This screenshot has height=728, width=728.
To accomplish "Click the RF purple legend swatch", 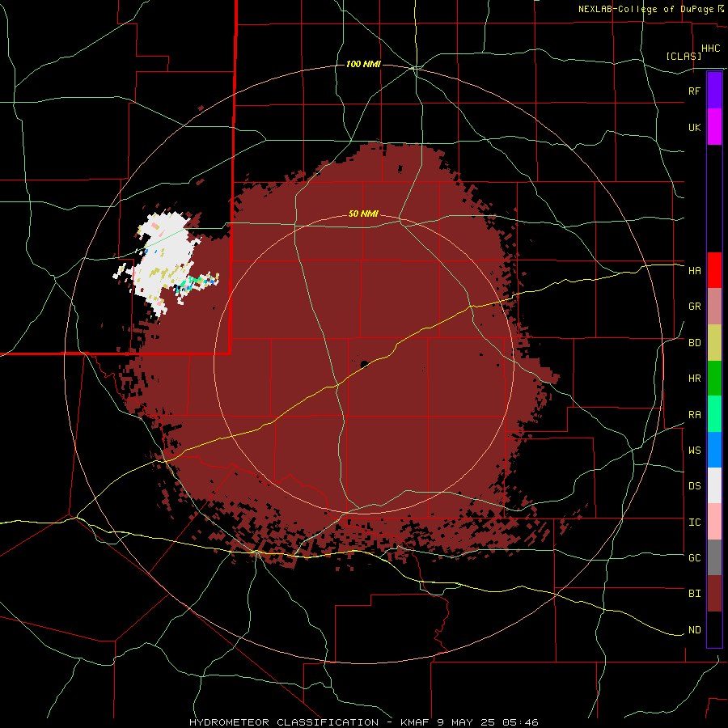I will click(714, 91).
